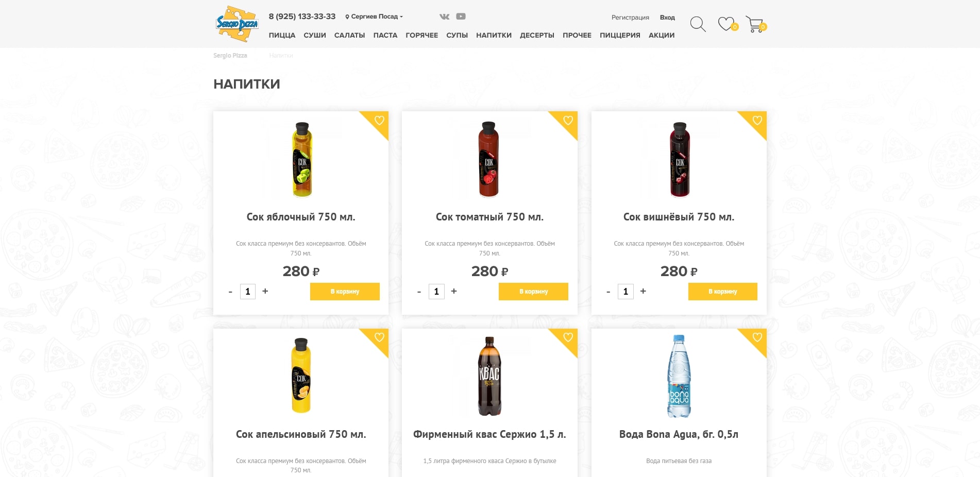Open the favorites heart in header
Screen dimensions: 980x477
726,24
